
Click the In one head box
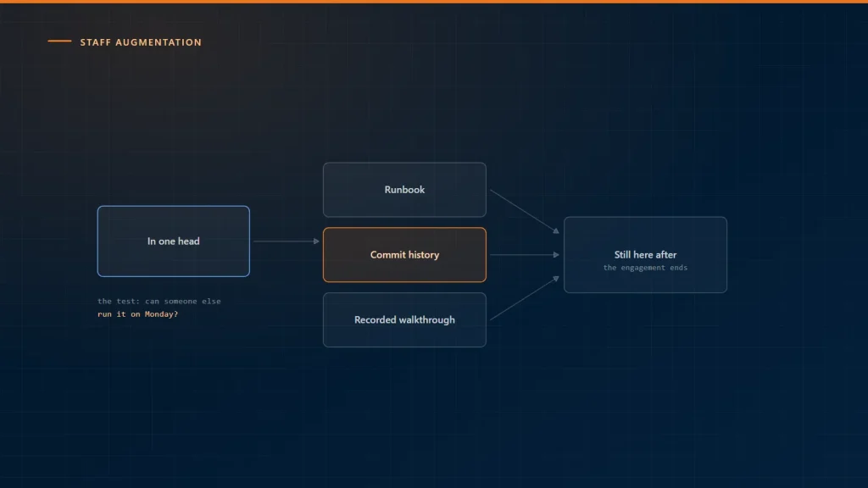coord(173,241)
